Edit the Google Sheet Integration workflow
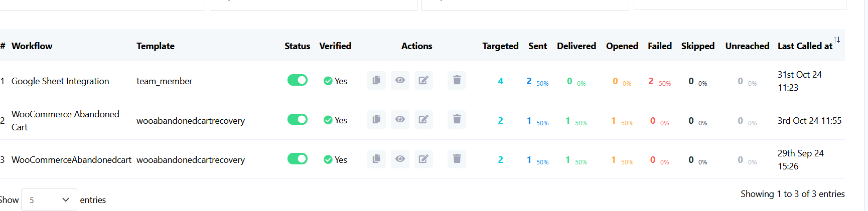This screenshot has height=211, width=868. 423,80
